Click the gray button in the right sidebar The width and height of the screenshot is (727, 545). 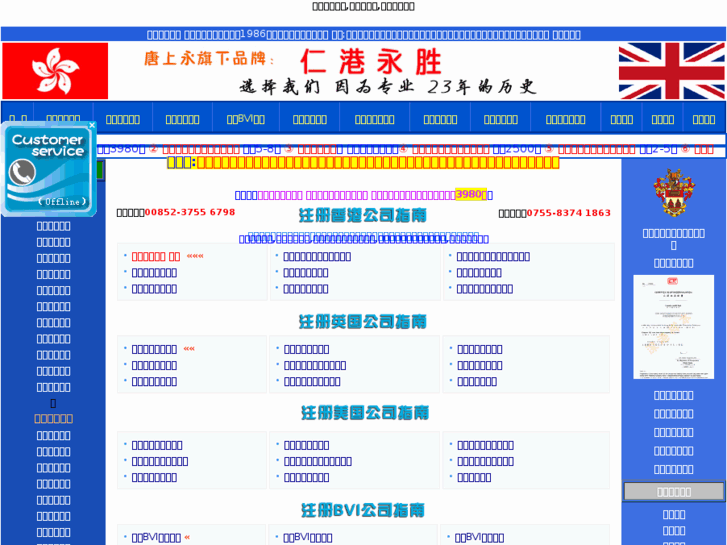click(674, 492)
